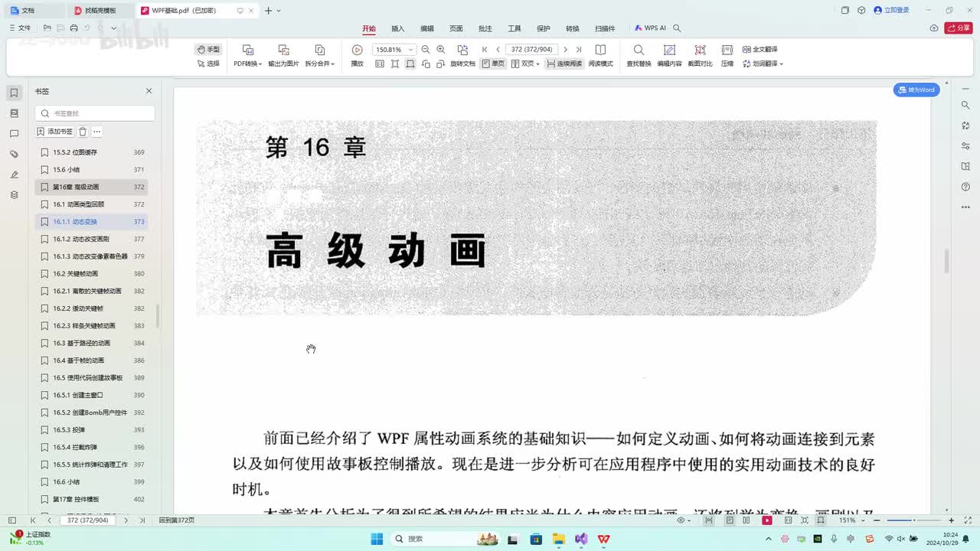Open the 保护 ribbon tab
Screen dimensions: 980x551
[x=544, y=28]
